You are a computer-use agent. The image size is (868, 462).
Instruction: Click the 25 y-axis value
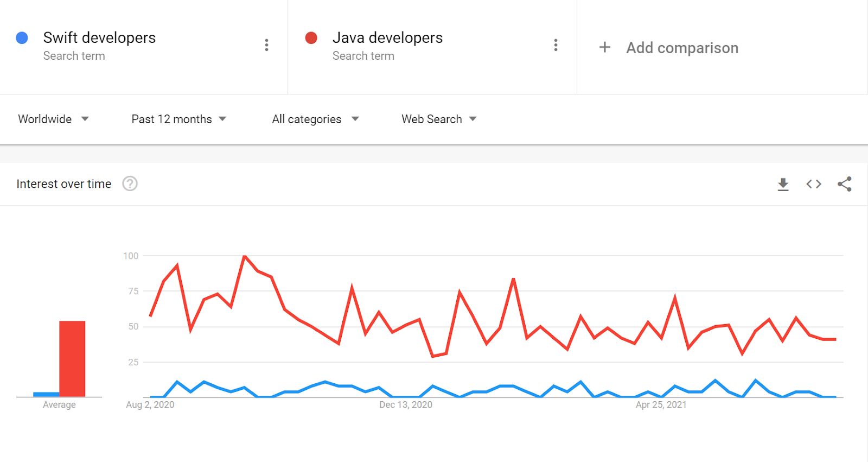[x=133, y=362]
